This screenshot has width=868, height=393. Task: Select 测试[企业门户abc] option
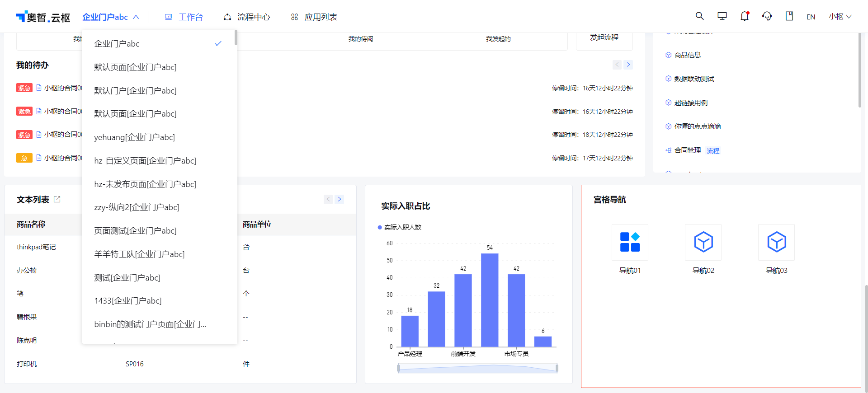[x=159, y=277]
